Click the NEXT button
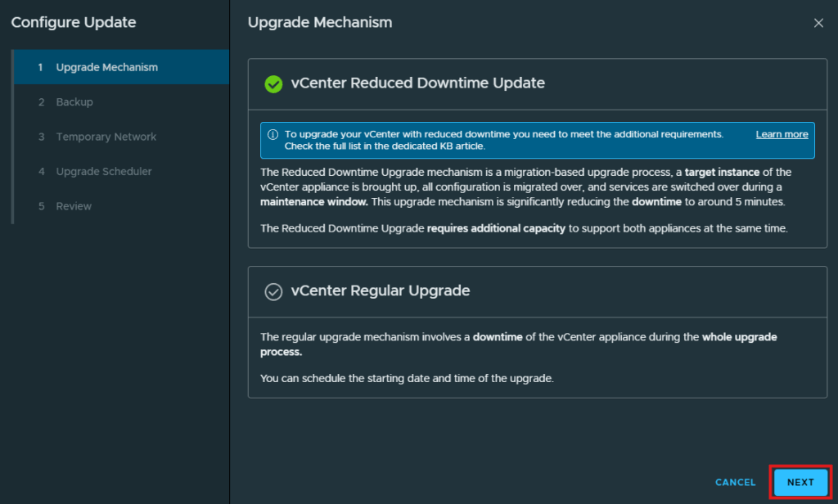This screenshot has height=504, width=838. click(800, 482)
